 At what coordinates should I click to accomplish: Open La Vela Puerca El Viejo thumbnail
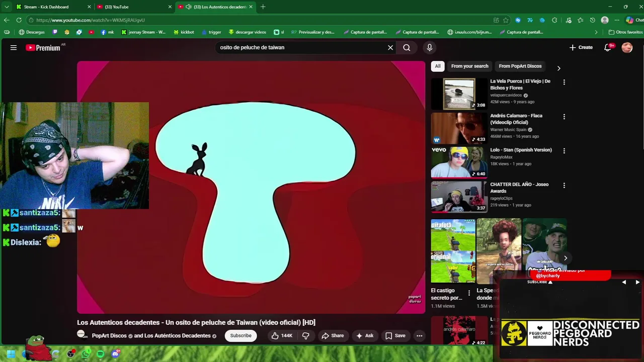tap(459, 94)
